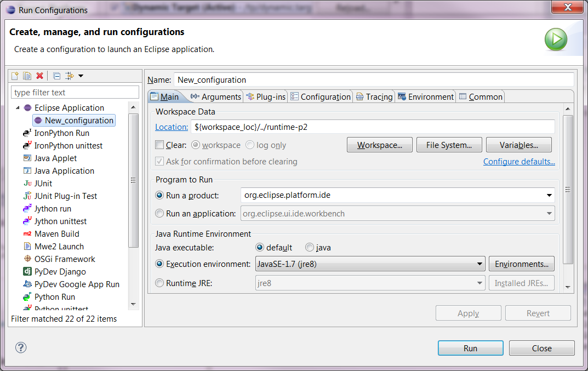Screen dimensions: 588x371
Task: Click the OSGi Framework icon
Action: pyautogui.click(x=27, y=259)
